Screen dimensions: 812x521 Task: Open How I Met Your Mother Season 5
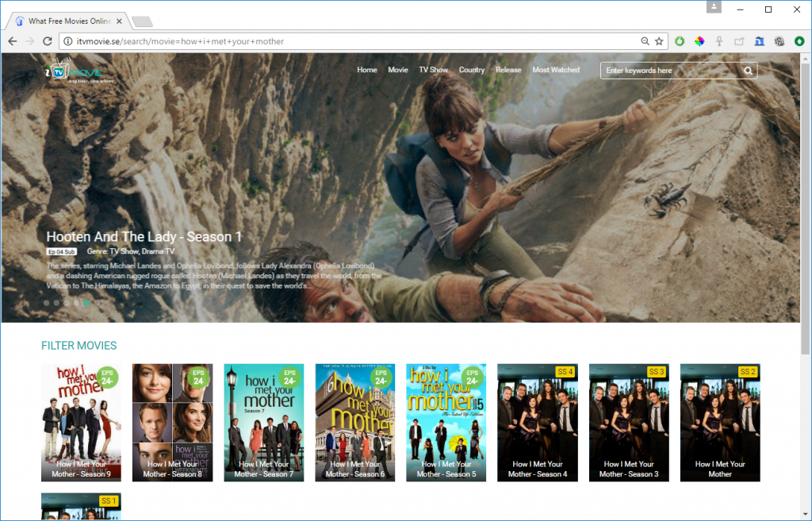446,423
